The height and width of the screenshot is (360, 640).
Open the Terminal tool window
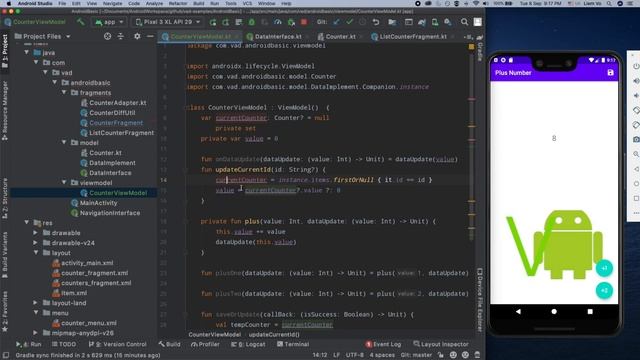[x=293, y=344]
